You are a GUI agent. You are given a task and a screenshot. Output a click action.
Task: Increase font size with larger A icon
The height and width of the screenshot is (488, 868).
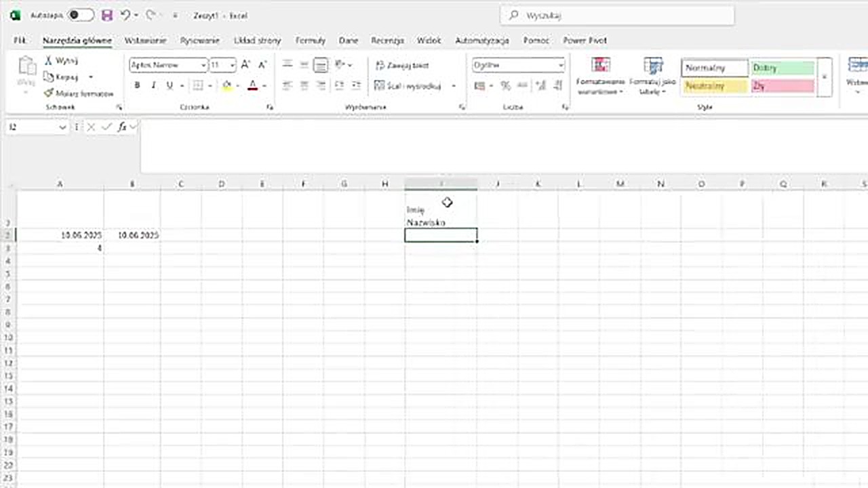pos(245,65)
